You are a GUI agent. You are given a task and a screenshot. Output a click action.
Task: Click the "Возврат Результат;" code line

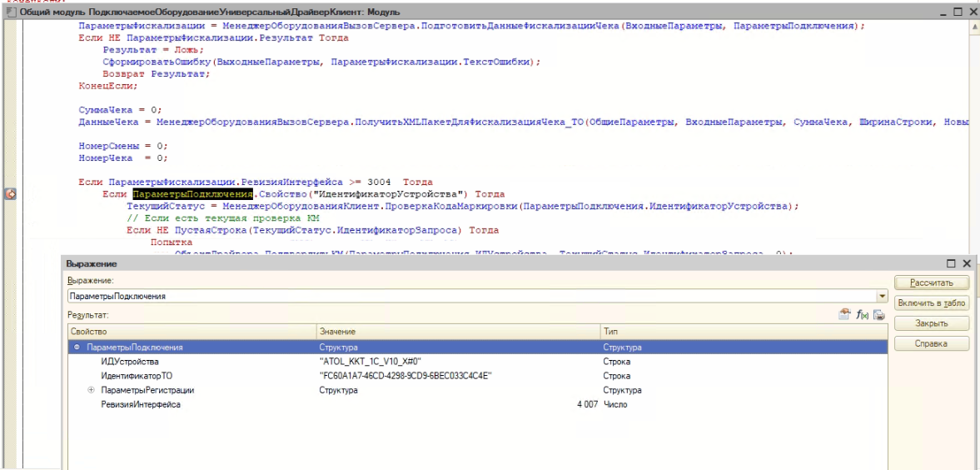(x=157, y=74)
